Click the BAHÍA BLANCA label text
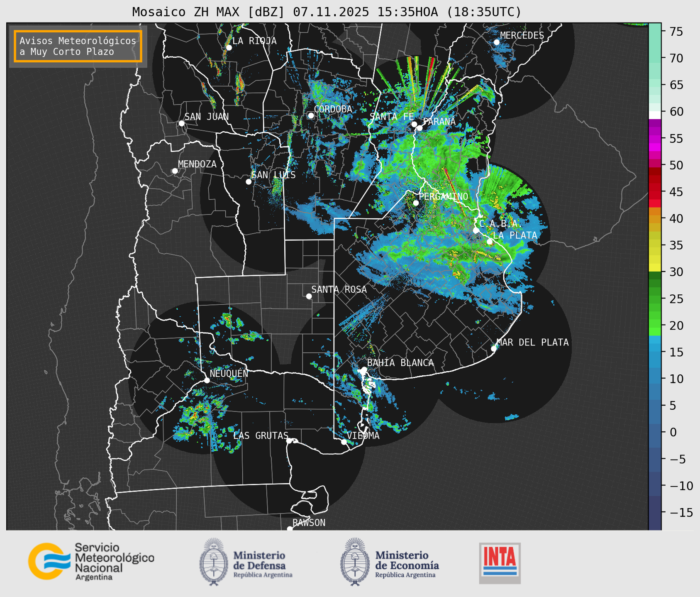Image resolution: width=700 pixels, height=597 pixels. (400, 363)
